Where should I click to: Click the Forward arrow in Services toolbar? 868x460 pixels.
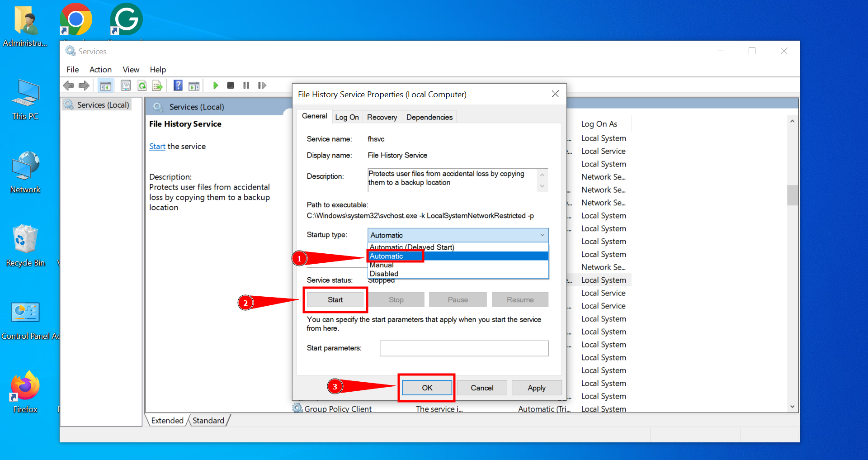tap(84, 85)
